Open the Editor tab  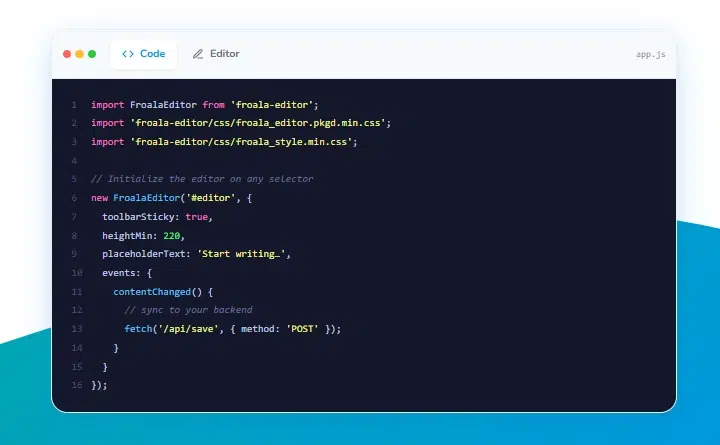(216, 54)
